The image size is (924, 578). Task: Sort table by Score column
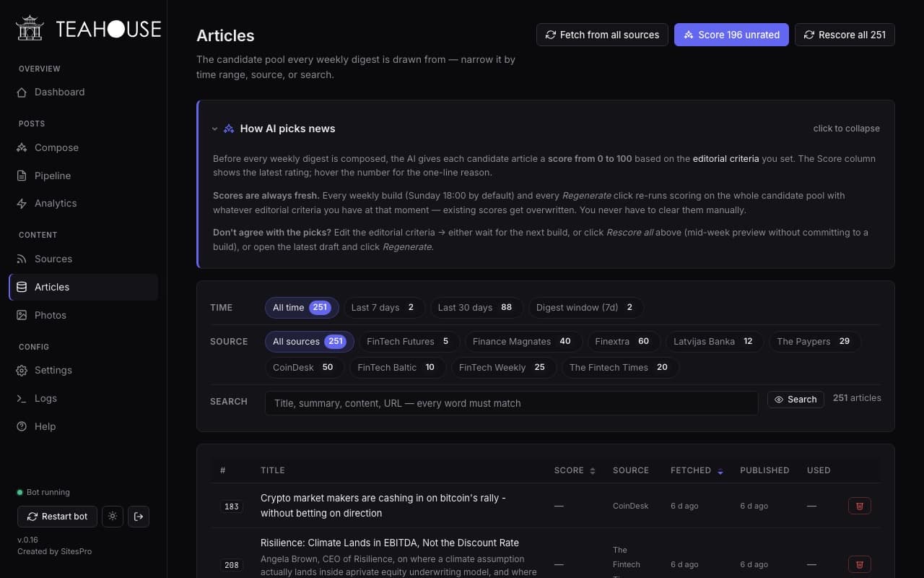click(575, 470)
